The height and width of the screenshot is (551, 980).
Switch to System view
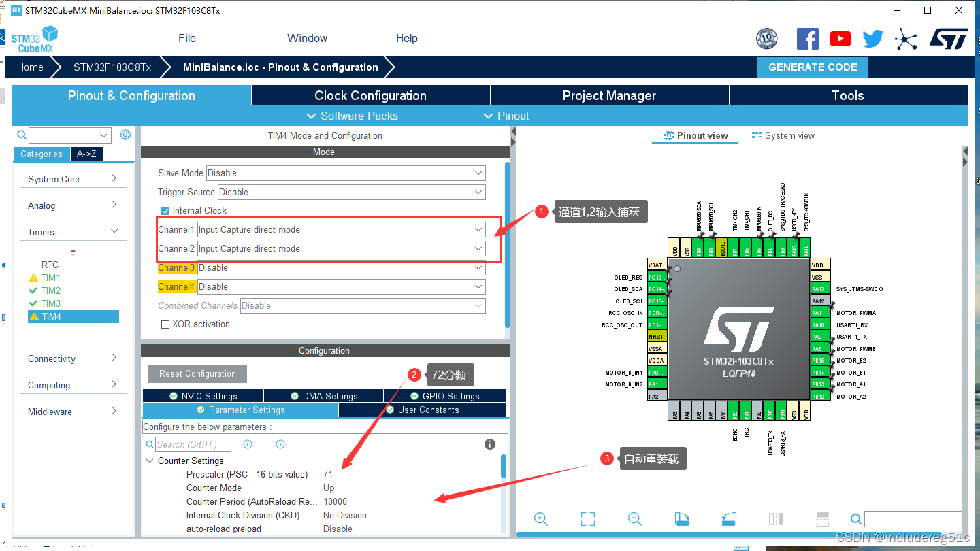click(x=783, y=135)
